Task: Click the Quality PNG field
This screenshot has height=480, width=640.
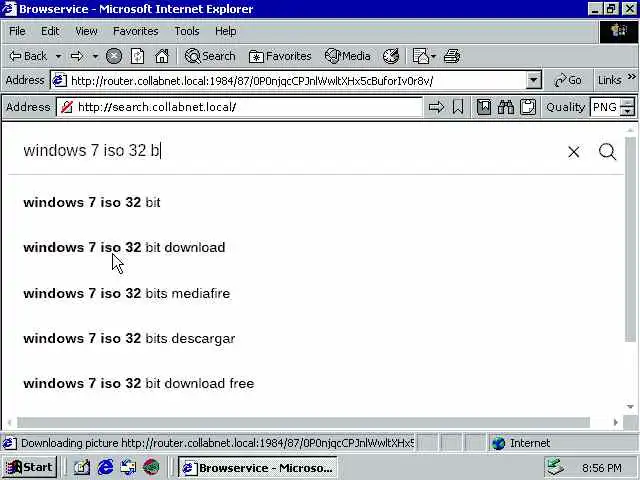Action: (604, 107)
